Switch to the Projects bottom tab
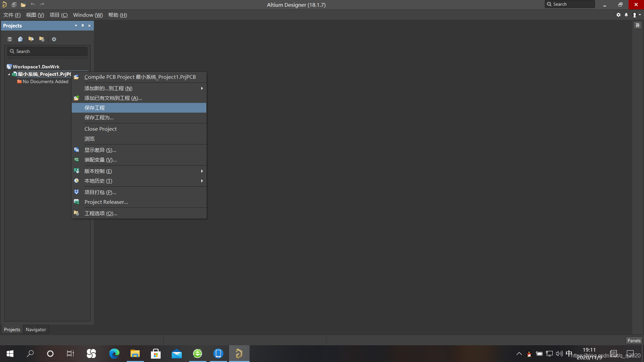Screen dimensions: 644x362 click(x=12, y=329)
